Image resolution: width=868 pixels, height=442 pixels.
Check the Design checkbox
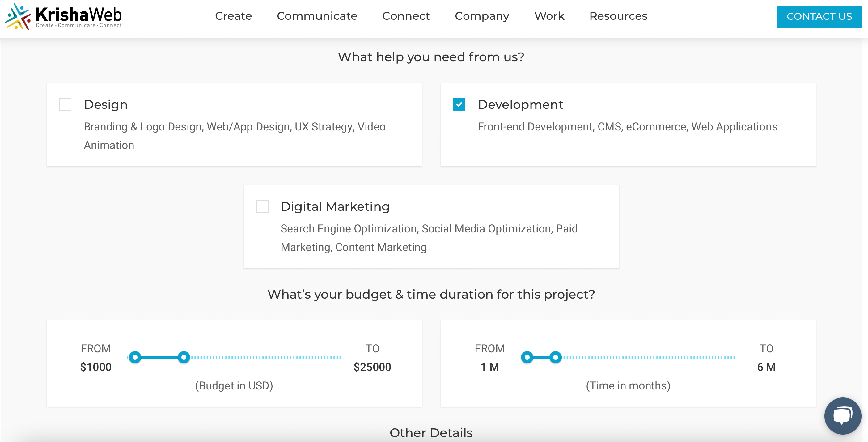click(66, 104)
